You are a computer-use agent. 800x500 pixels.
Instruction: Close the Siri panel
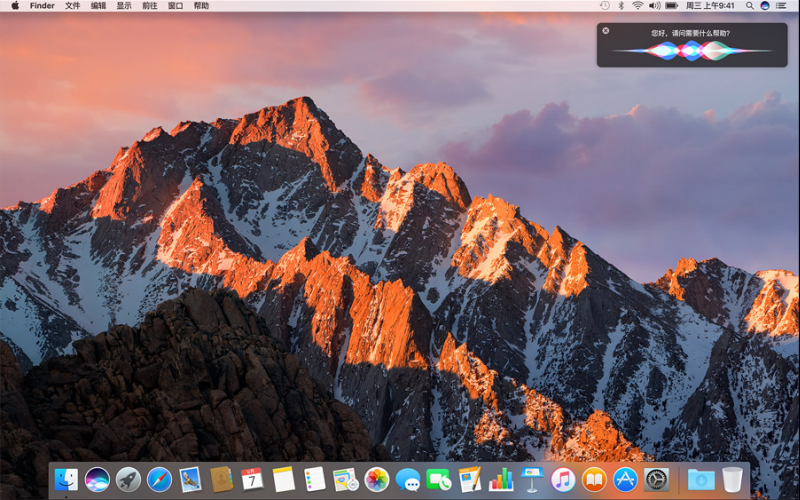tap(606, 31)
